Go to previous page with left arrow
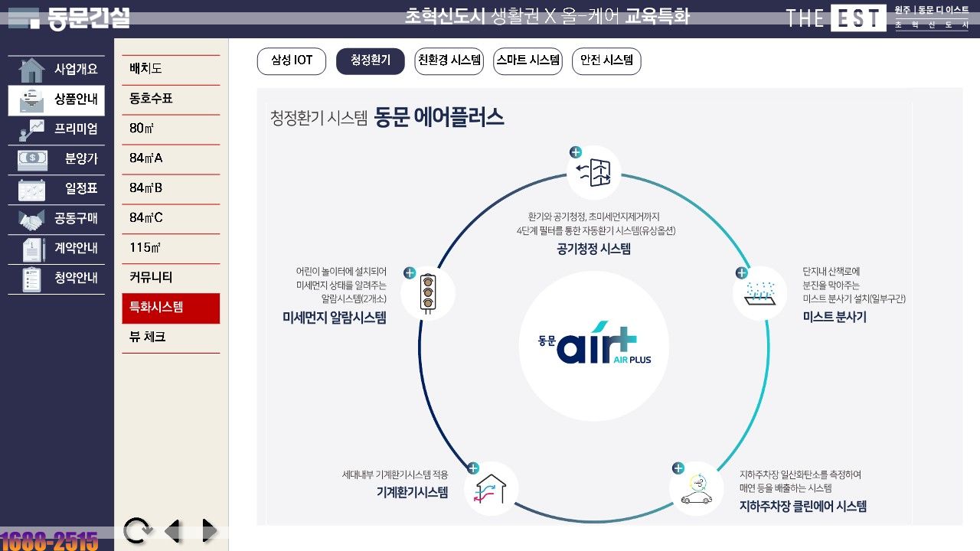Viewport: 980px width, 551px height. pyautogui.click(x=173, y=530)
